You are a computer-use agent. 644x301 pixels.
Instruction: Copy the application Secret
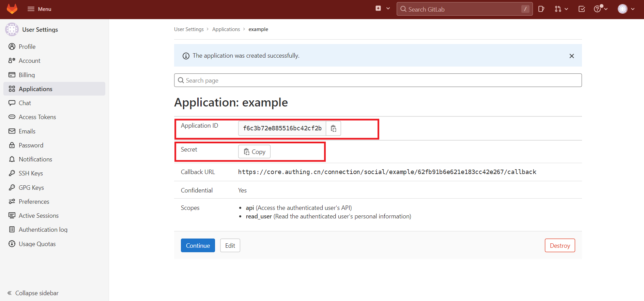click(254, 152)
